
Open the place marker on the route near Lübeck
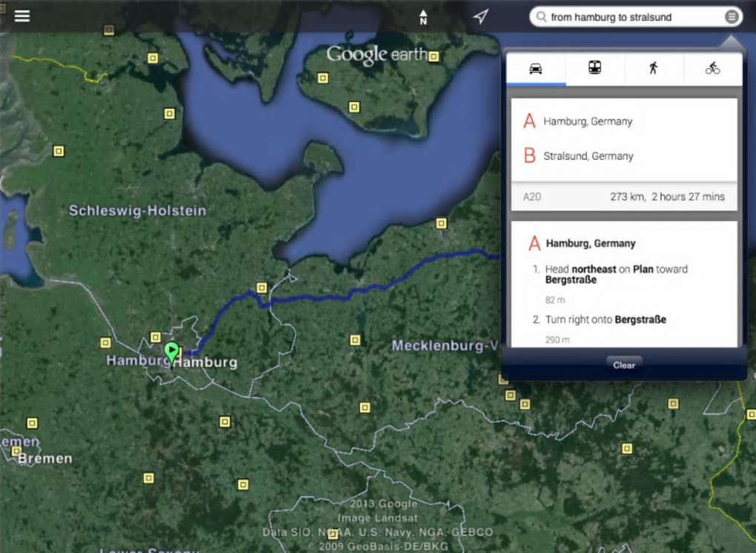pos(262,288)
